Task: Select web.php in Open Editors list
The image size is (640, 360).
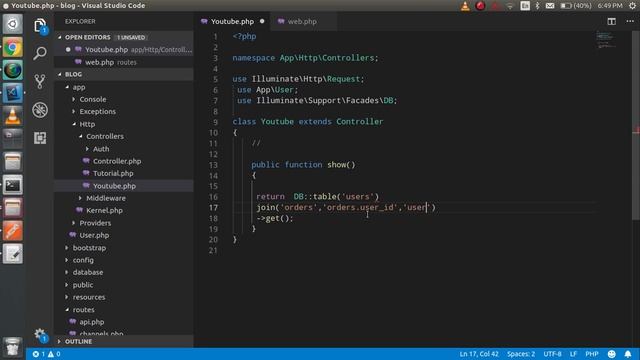Action: click(x=124, y=62)
